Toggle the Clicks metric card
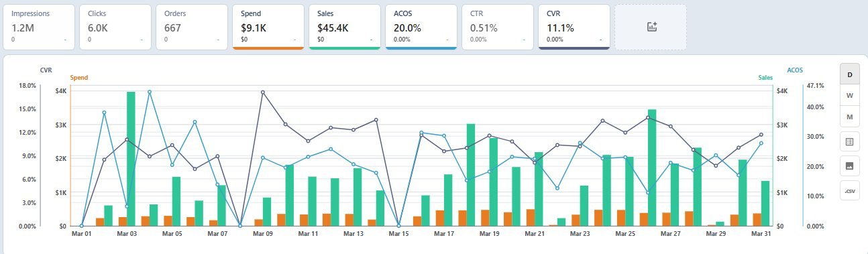This screenshot has width=868, height=254. pos(115,27)
